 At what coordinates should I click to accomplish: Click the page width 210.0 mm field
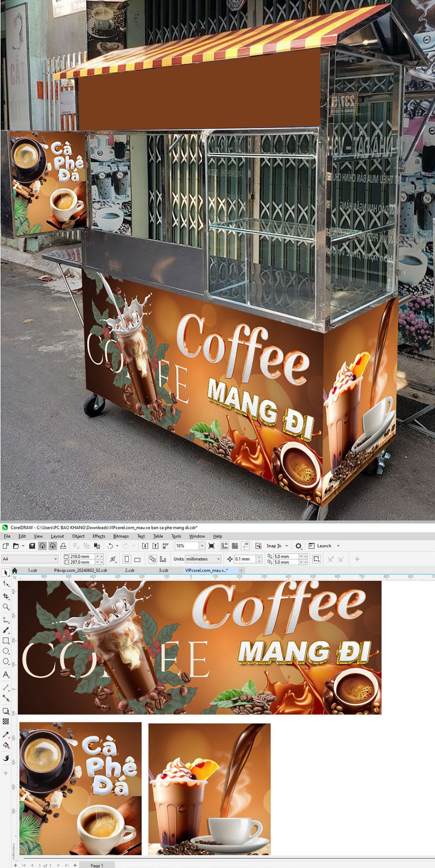click(82, 556)
